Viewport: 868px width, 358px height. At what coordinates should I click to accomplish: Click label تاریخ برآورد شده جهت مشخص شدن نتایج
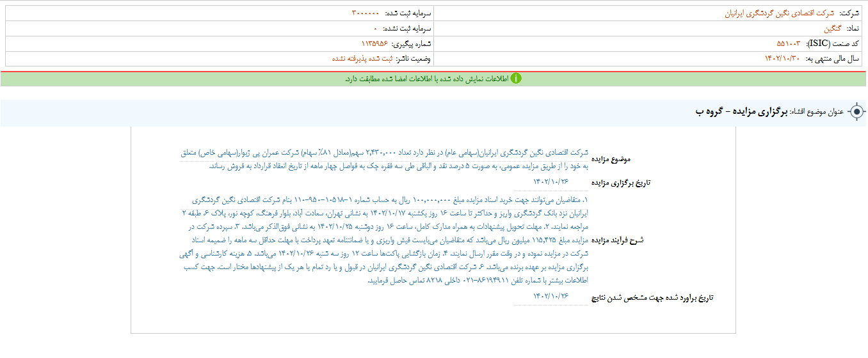click(x=652, y=297)
